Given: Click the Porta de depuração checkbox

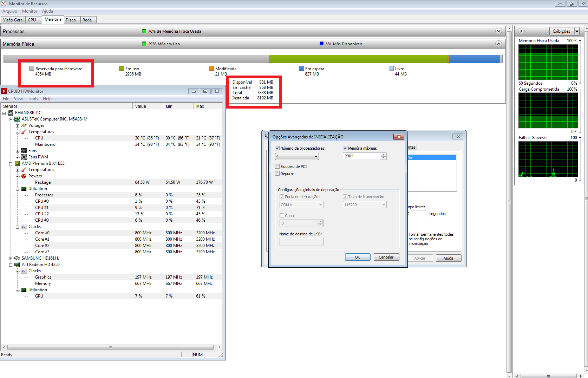Looking at the screenshot, I should click(282, 197).
